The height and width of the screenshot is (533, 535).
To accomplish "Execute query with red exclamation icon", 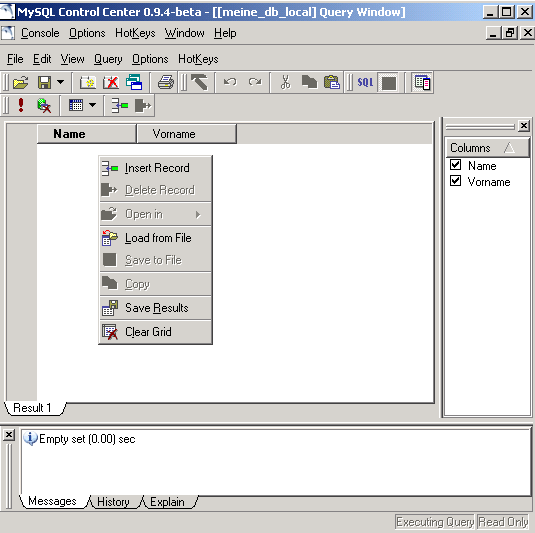I will tap(21, 105).
